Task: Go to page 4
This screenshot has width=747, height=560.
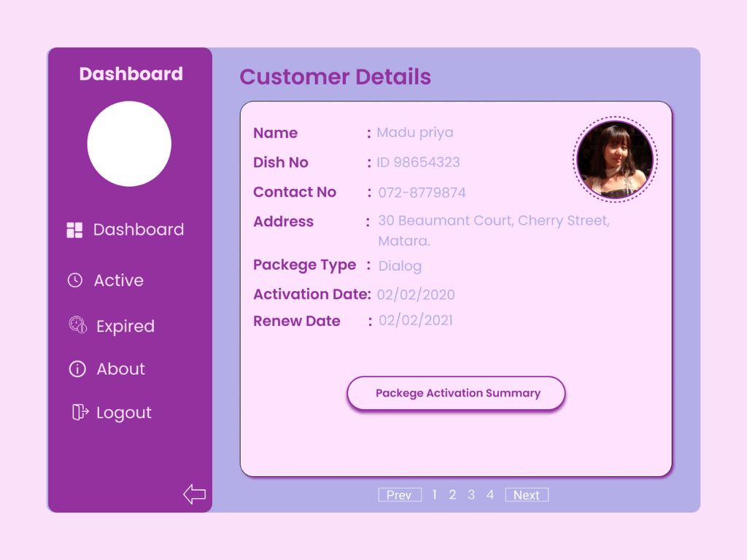Action: click(x=489, y=495)
